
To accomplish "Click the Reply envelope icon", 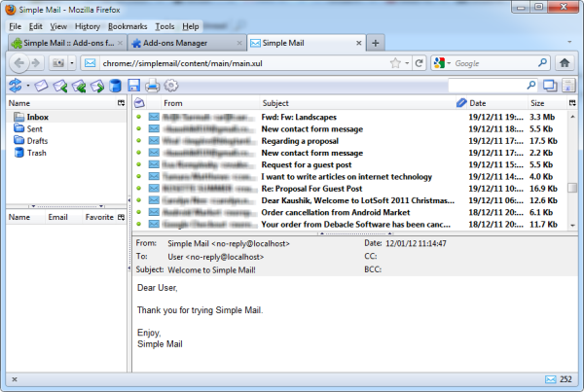I will coord(59,86).
